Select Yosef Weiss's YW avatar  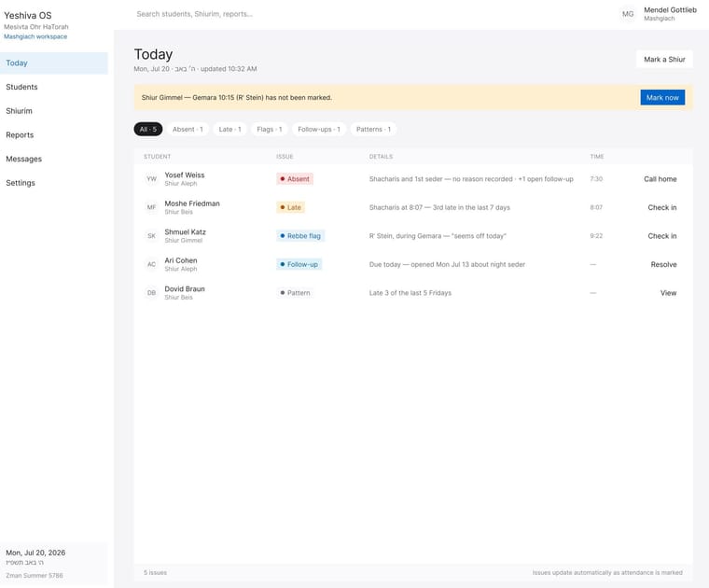pos(151,178)
